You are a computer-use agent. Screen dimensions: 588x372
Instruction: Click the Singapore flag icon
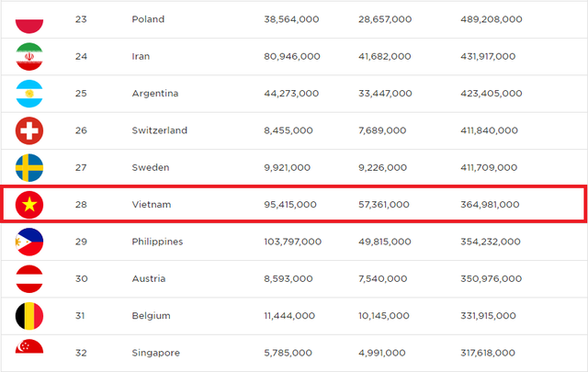click(x=29, y=351)
